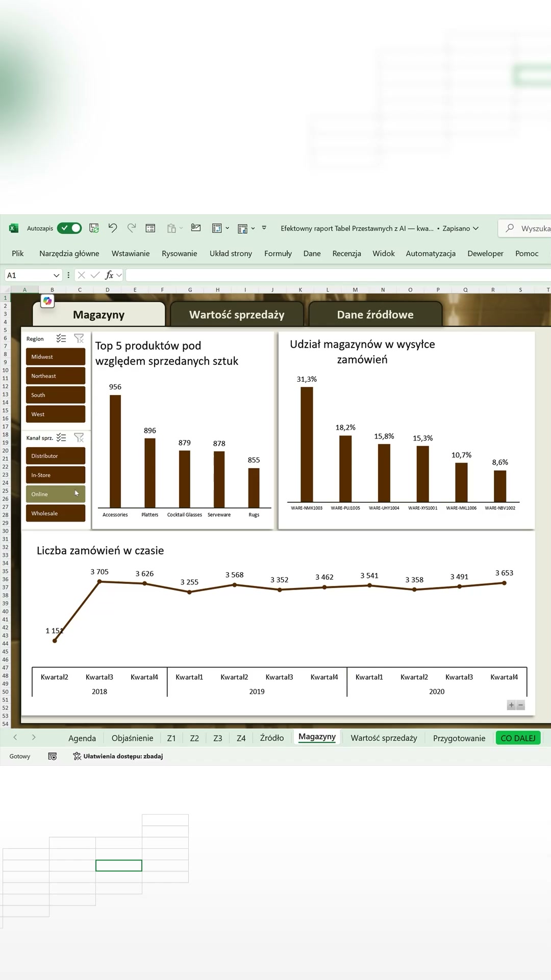The height and width of the screenshot is (980, 551).
Task: Expand the fx function dropdown chevron
Action: [119, 275]
